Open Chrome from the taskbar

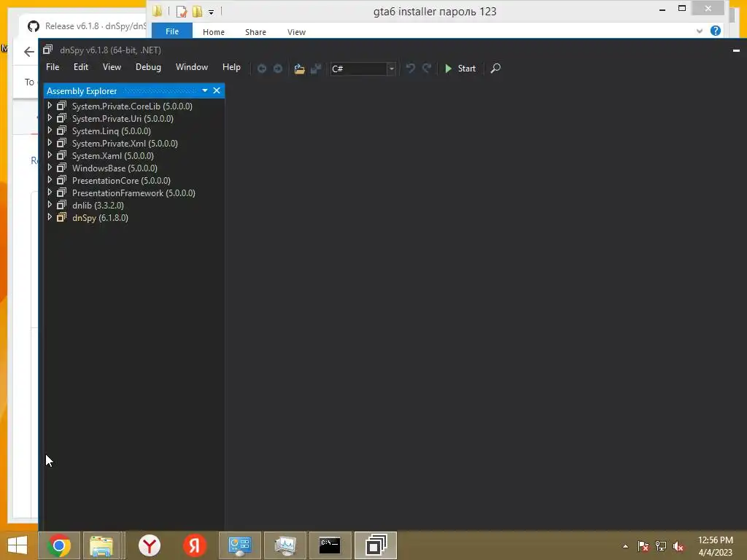(x=59, y=545)
